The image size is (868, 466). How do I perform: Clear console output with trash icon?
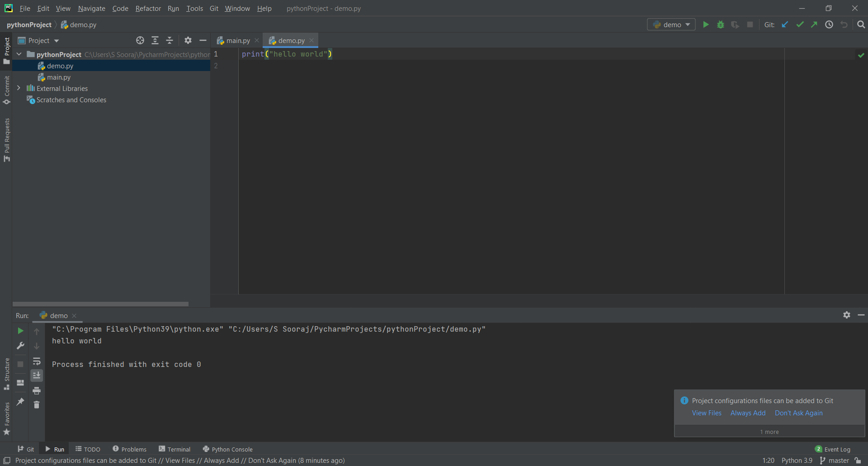click(x=37, y=405)
